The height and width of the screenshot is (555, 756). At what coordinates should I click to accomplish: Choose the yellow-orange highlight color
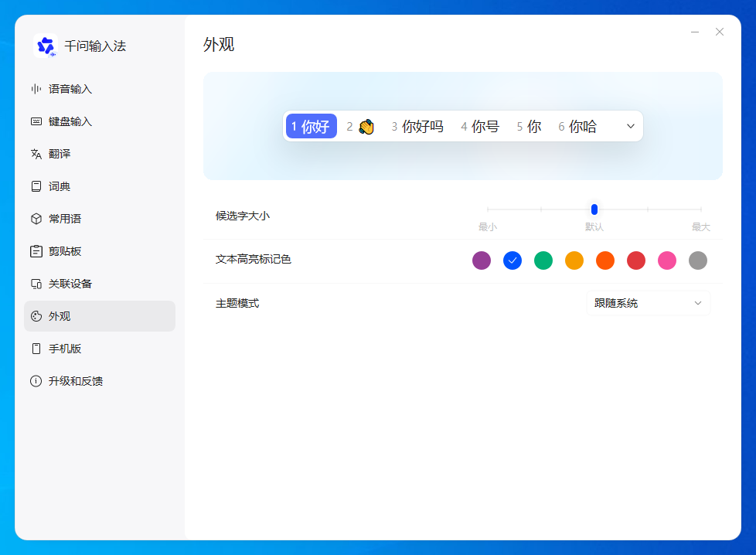574,260
